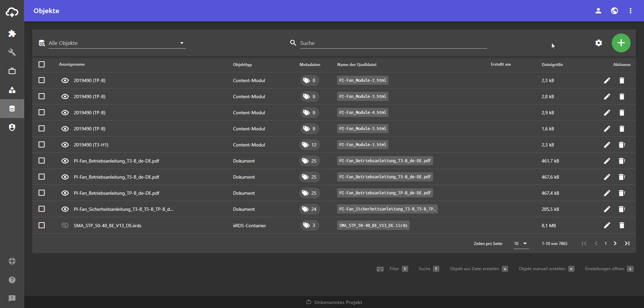Screen dimensions: 644x308
Task: Sort by Name der Quelldatei header
Action: (x=357, y=65)
